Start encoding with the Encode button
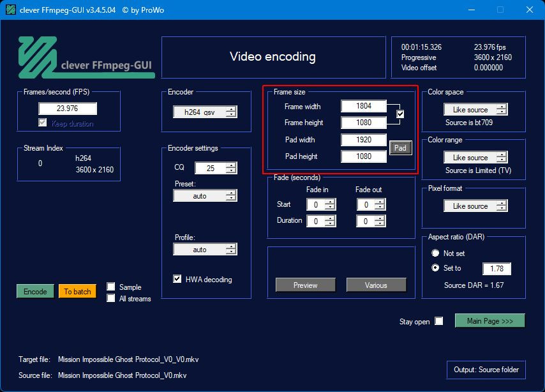The image size is (545, 392). click(34, 290)
